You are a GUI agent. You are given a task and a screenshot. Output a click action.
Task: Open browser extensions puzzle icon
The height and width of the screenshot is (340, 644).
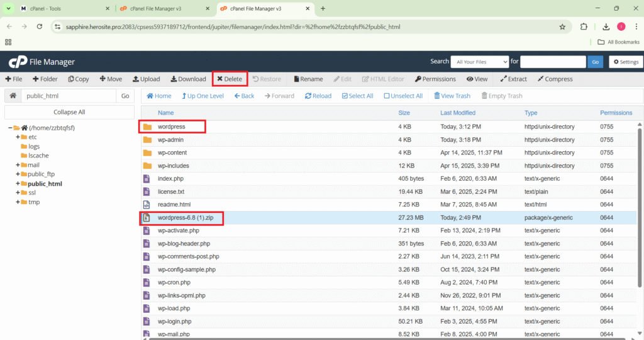(584, 26)
